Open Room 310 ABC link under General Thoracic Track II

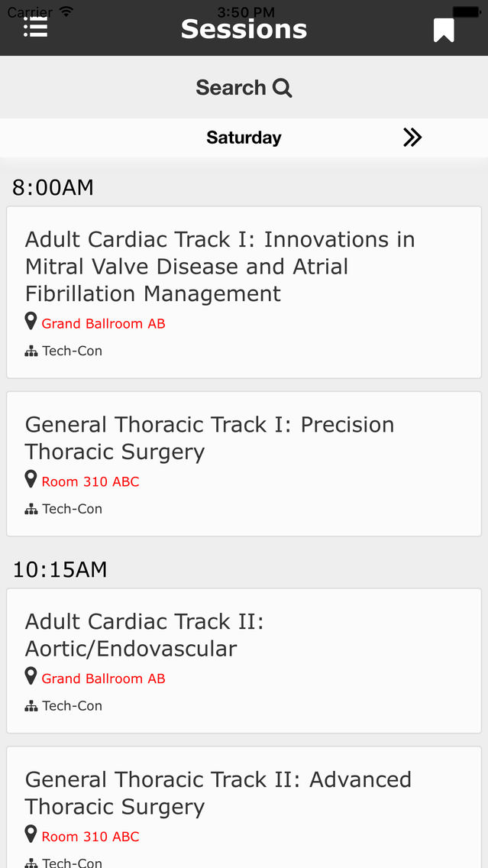click(91, 837)
